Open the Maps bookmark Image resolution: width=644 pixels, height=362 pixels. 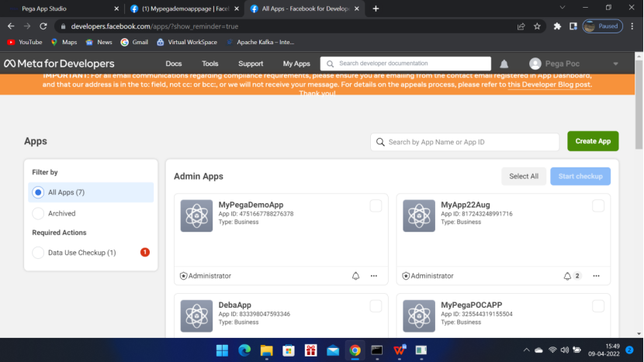pyautogui.click(x=64, y=42)
